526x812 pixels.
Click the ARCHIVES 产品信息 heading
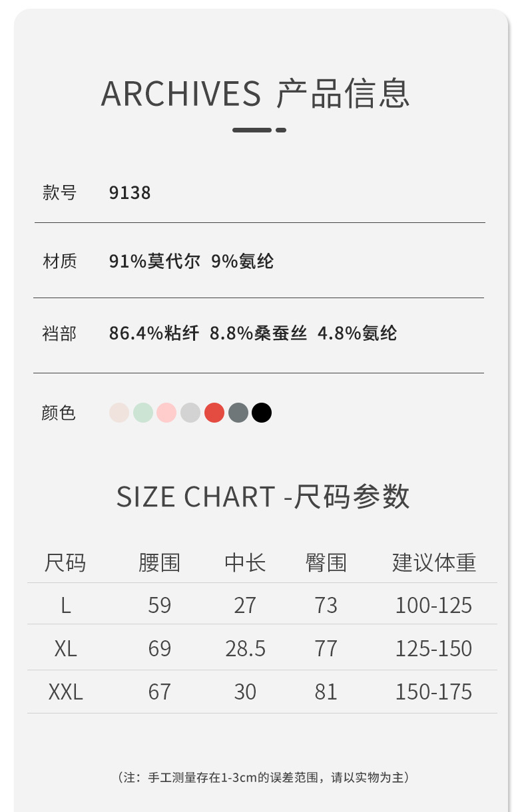pos(255,93)
